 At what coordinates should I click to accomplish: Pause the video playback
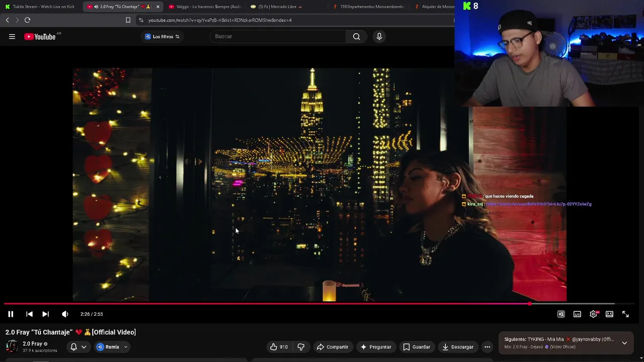coord(11,314)
